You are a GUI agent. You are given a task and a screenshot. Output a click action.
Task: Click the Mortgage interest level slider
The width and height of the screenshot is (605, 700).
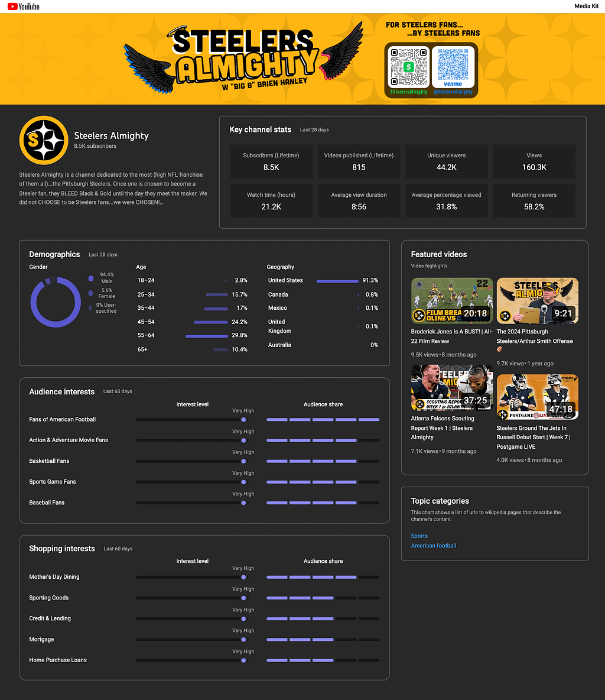192,639
